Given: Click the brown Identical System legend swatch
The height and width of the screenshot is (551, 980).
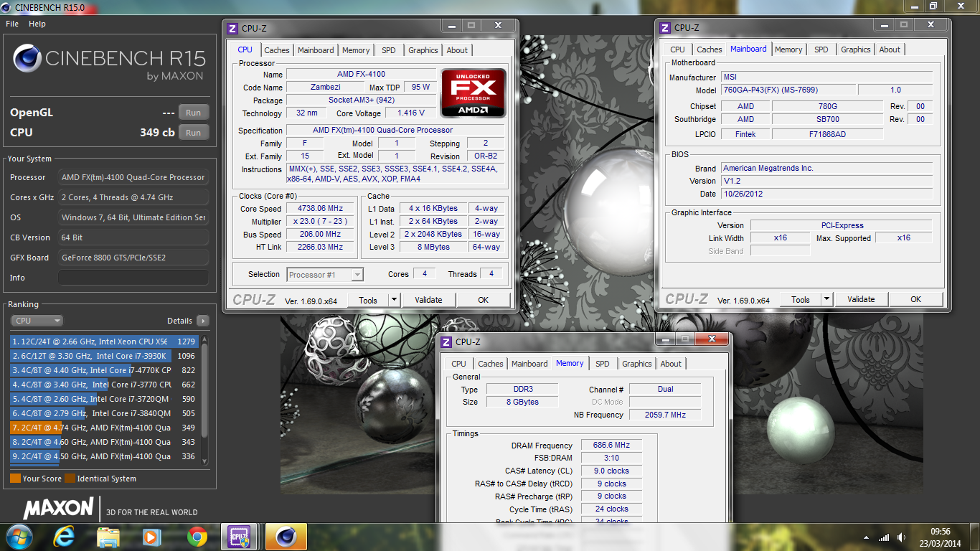Looking at the screenshot, I should (70, 479).
